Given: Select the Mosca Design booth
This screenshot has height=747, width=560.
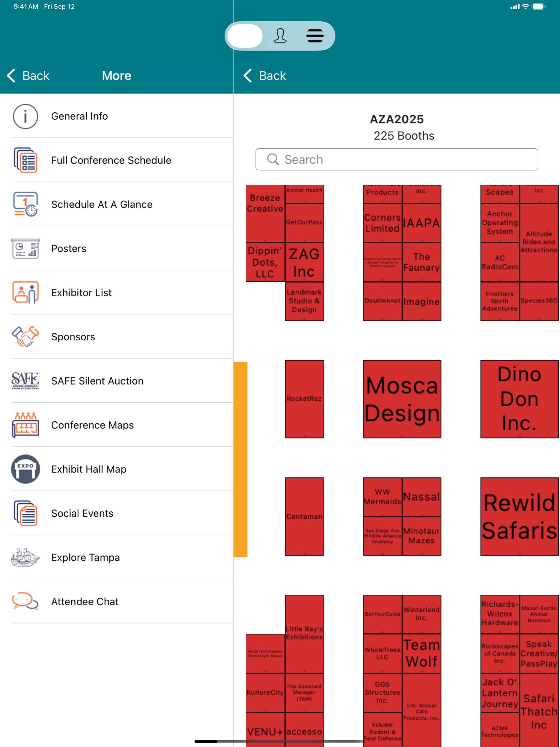Looking at the screenshot, I should [x=402, y=399].
